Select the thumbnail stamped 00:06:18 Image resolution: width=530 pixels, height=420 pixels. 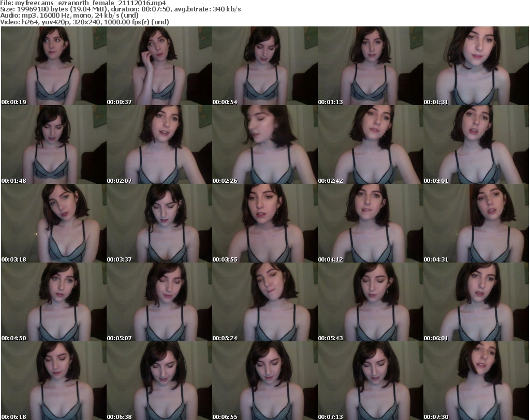(x=54, y=381)
